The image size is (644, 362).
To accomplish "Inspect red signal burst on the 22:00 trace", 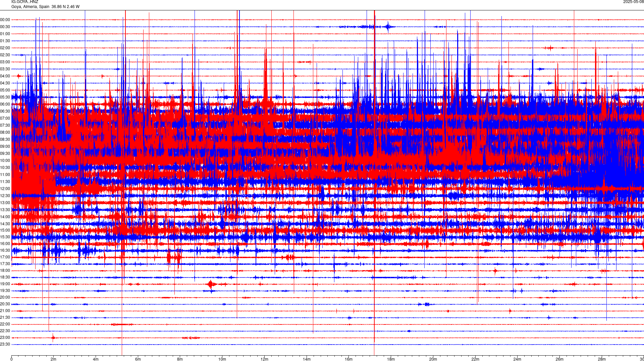I will coord(122,324).
